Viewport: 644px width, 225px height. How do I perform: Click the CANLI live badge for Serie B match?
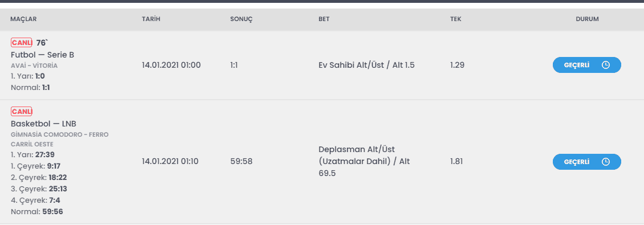point(21,43)
